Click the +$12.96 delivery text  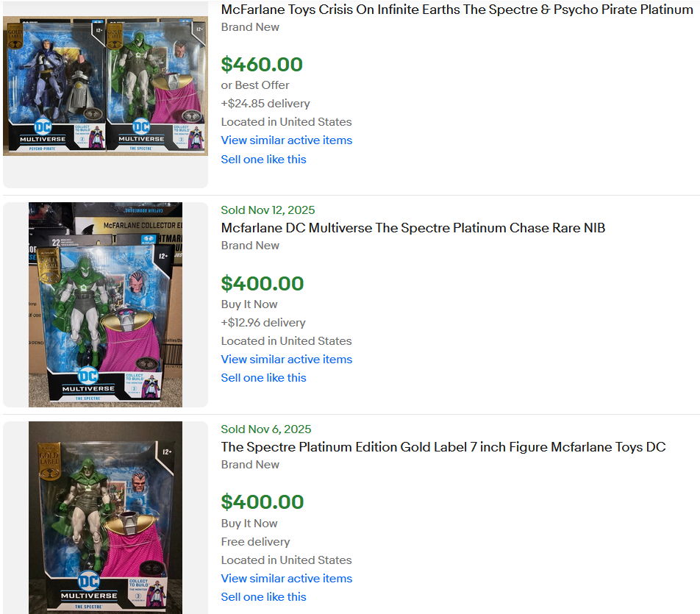click(263, 323)
